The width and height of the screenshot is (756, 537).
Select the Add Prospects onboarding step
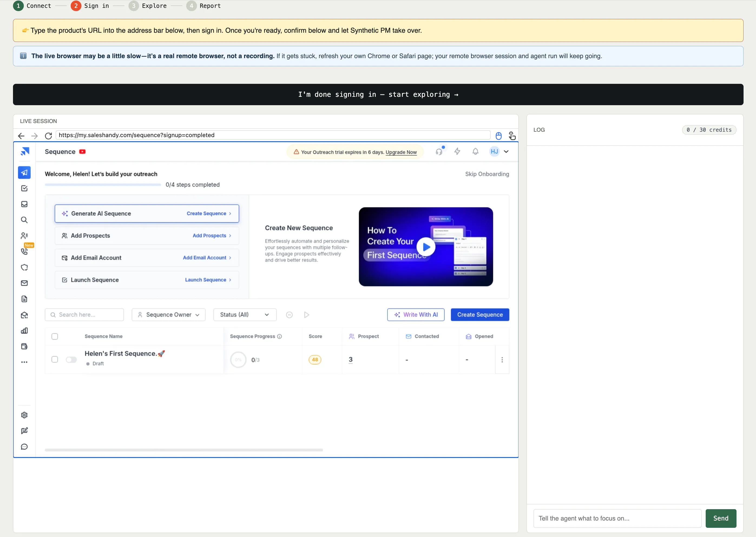(147, 236)
